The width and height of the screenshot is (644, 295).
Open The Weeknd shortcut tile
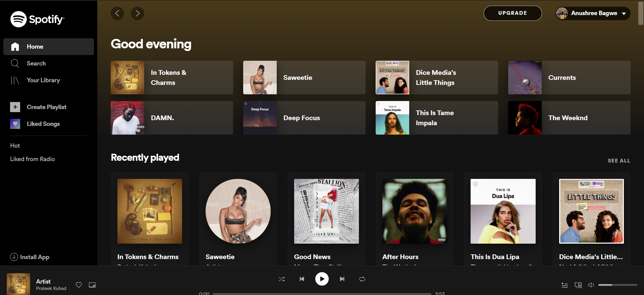click(x=569, y=118)
